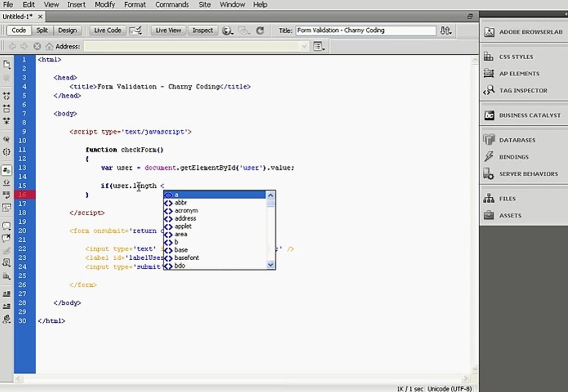Click the code hint list scrollbar thumb
Screen dimensions: 568x392
270,204
